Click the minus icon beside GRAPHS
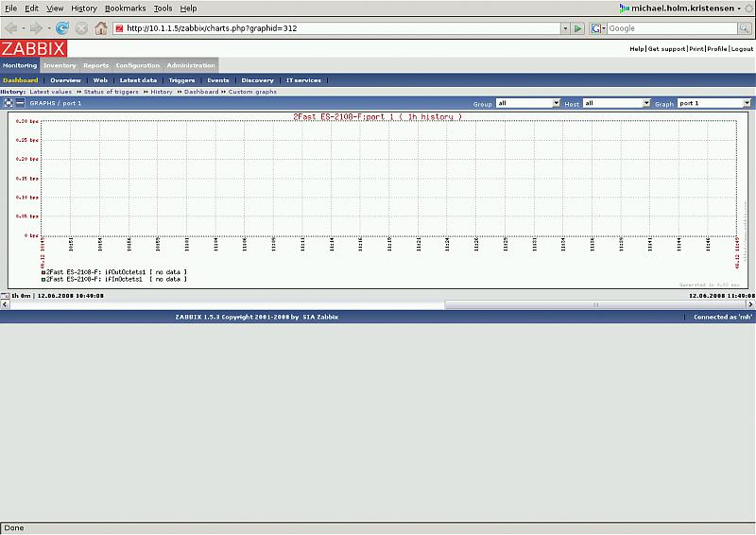756x535 pixels. point(20,103)
